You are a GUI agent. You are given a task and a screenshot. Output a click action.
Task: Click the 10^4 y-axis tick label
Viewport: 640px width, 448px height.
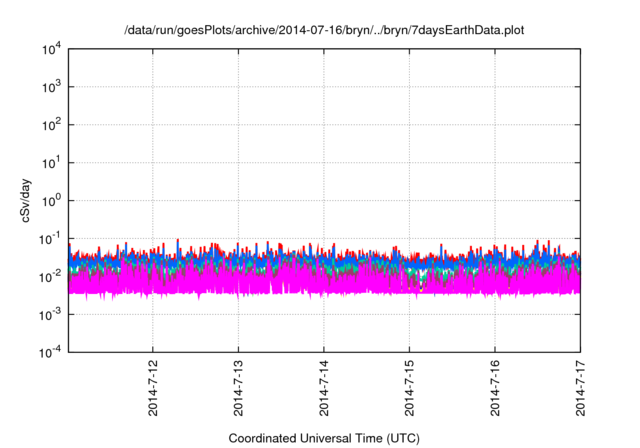(51, 49)
